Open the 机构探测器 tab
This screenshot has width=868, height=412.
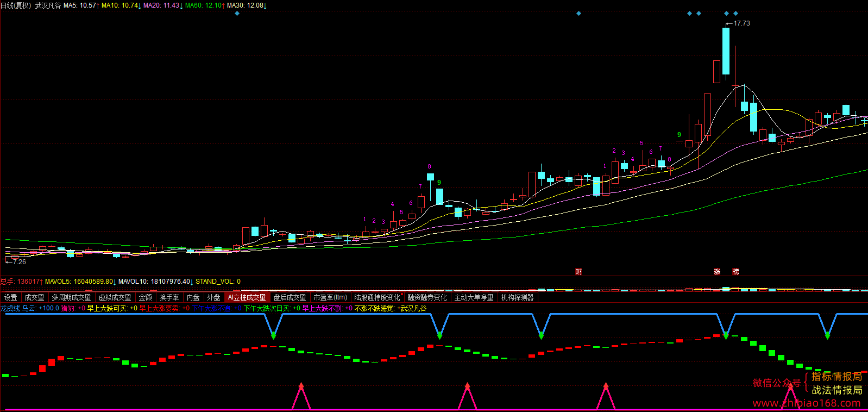coord(517,297)
